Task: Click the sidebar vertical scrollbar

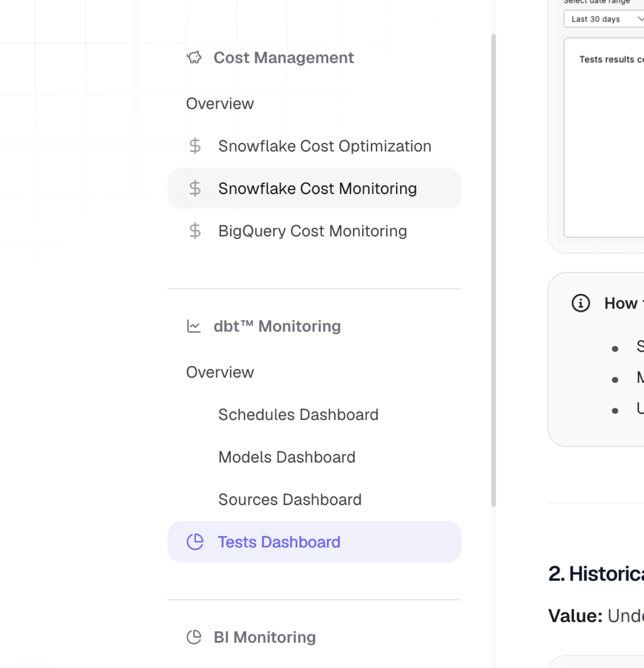Action: click(x=494, y=271)
